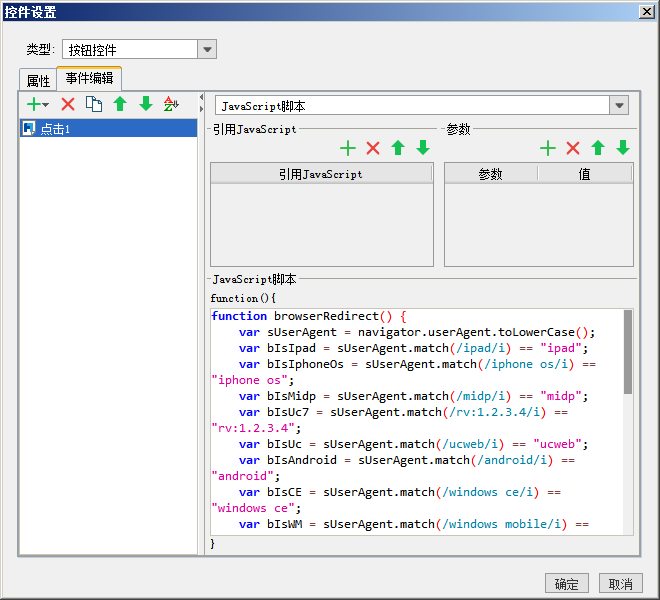Move the selected event down
660x600 pixels.
point(146,104)
